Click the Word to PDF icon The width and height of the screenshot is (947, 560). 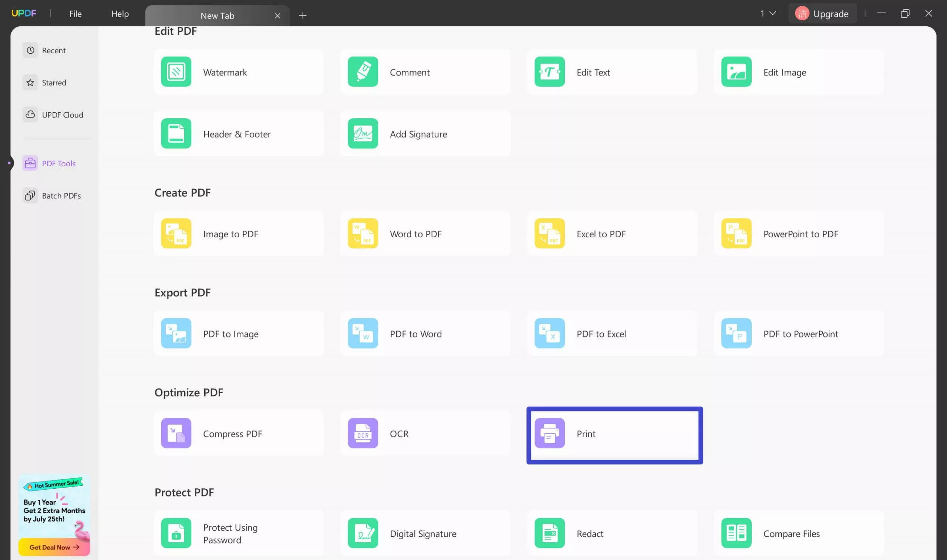coord(363,233)
